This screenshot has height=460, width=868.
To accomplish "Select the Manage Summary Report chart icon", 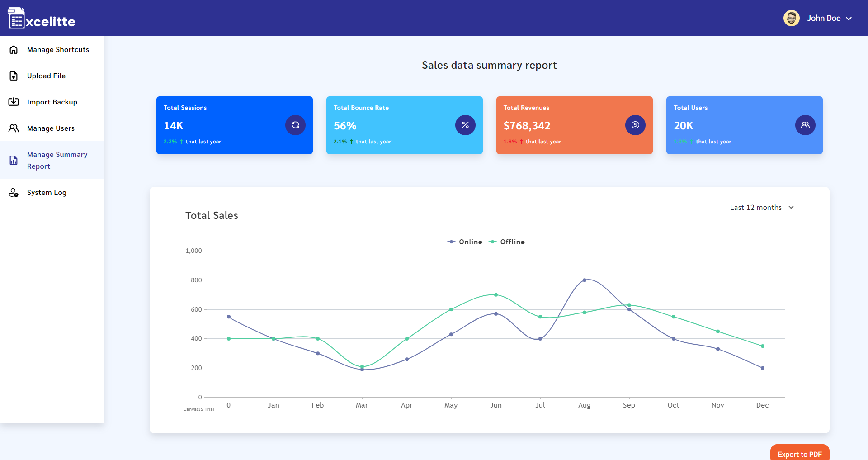I will click(x=14, y=160).
